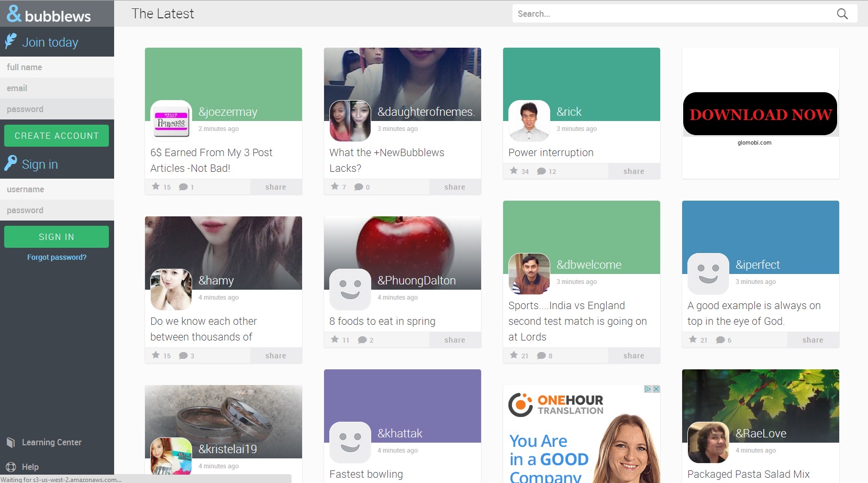
Task: Focus the Join today password field
Action: point(57,109)
